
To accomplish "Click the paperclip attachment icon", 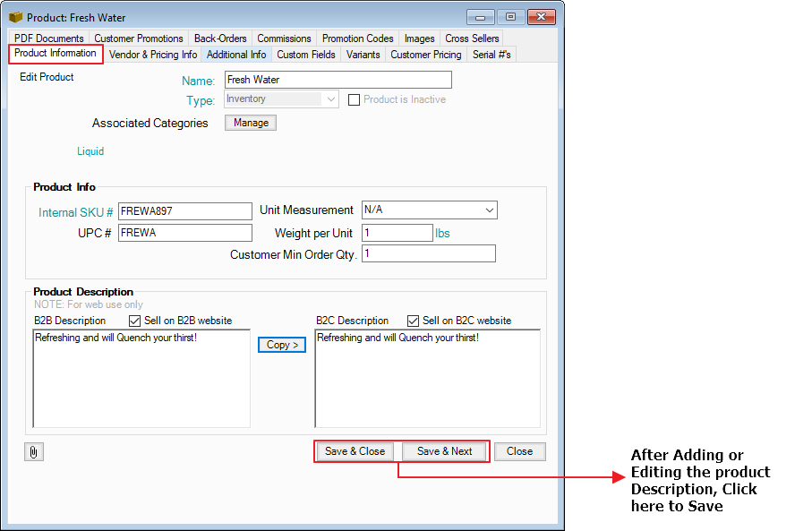I will [x=33, y=452].
